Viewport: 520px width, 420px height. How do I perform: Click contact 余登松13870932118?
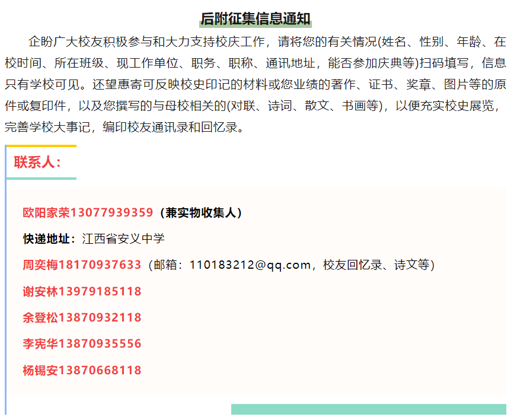[82, 317]
